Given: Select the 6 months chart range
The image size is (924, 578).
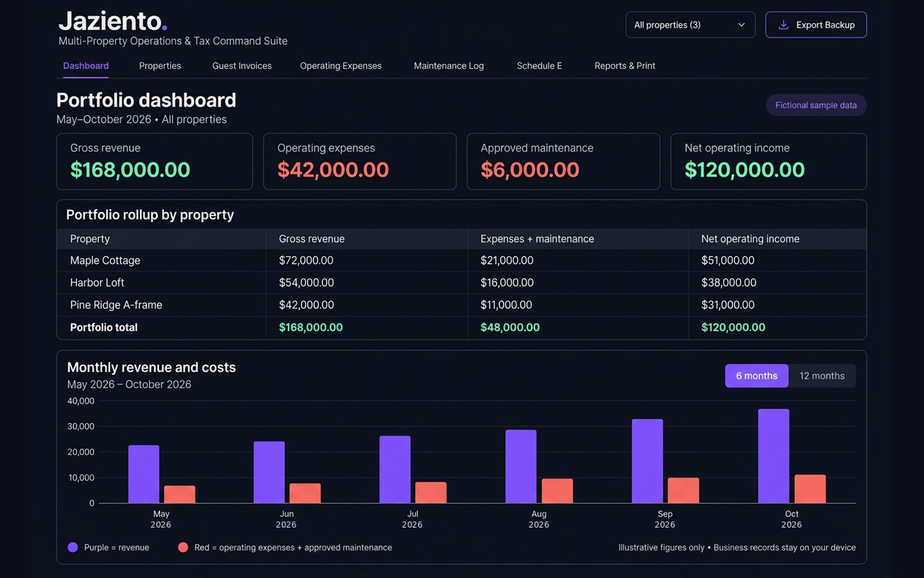Looking at the screenshot, I should (757, 376).
